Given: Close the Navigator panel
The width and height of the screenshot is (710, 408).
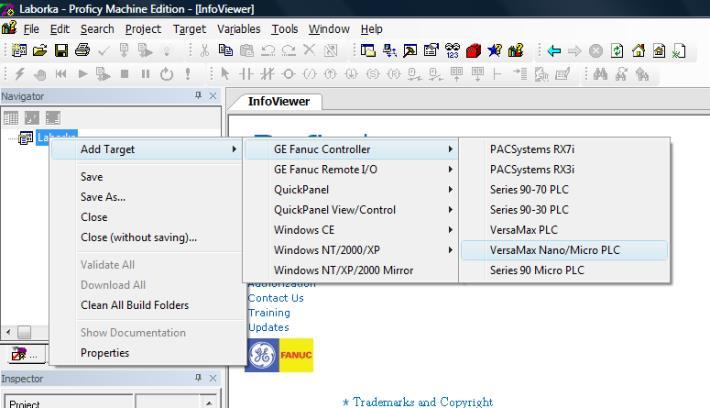Looking at the screenshot, I should 213,96.
